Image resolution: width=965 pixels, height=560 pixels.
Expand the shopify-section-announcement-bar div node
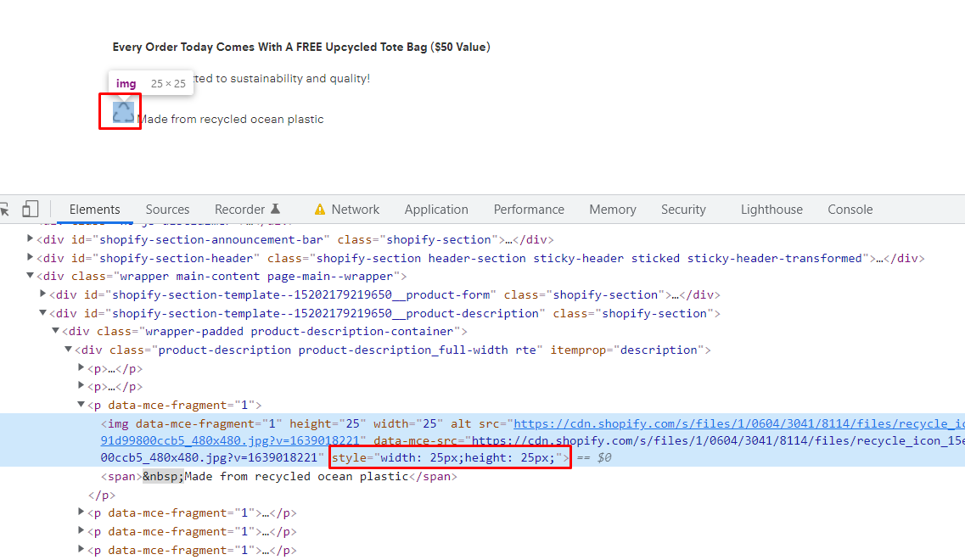coord(31,239)
